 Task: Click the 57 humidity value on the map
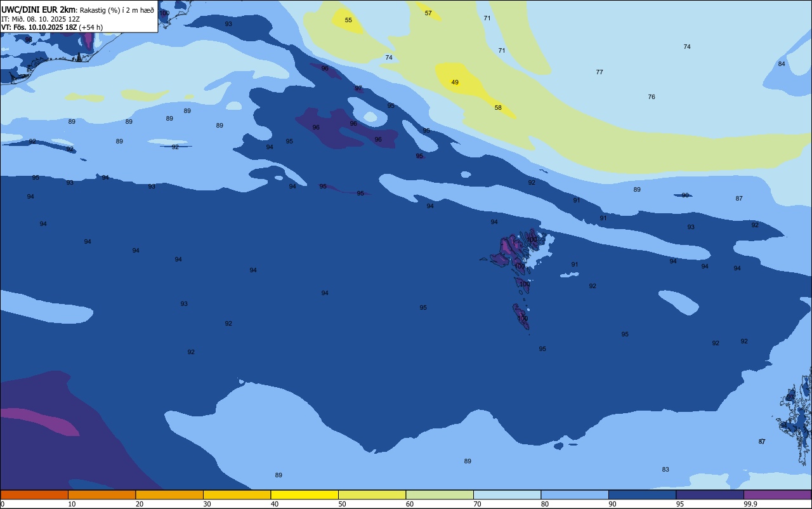pyautogui.click(x=428, y=13)
